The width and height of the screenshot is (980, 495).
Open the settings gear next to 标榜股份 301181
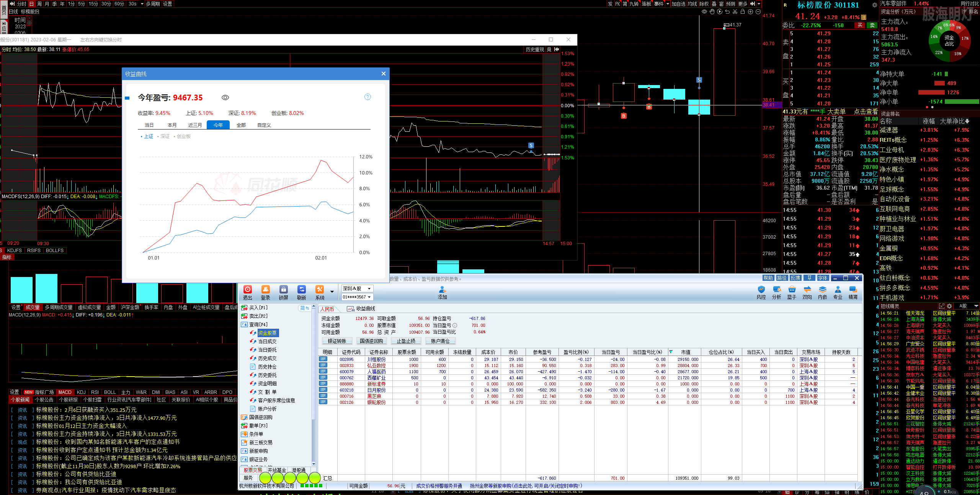(x=874, y=5)
